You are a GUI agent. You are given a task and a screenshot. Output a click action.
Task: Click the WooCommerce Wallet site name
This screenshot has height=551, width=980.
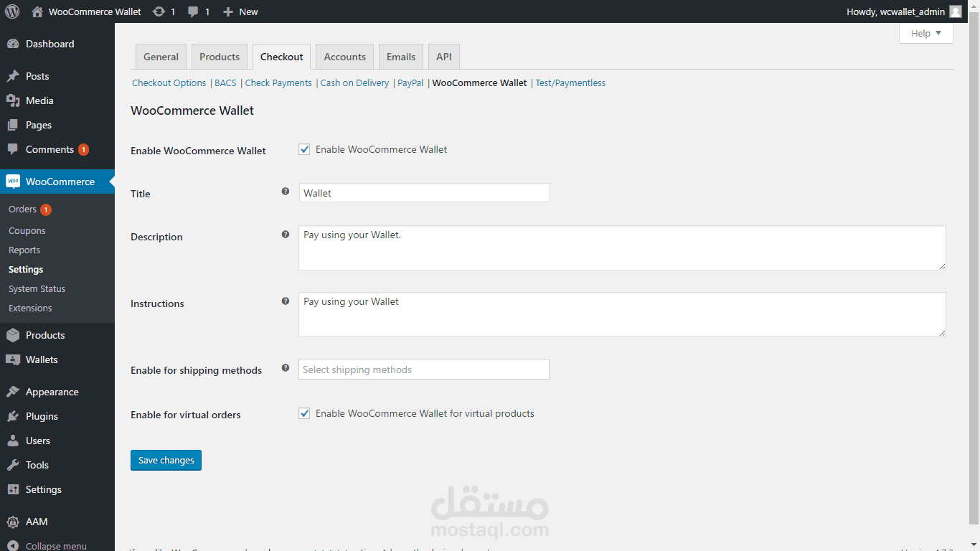point(95,11)
